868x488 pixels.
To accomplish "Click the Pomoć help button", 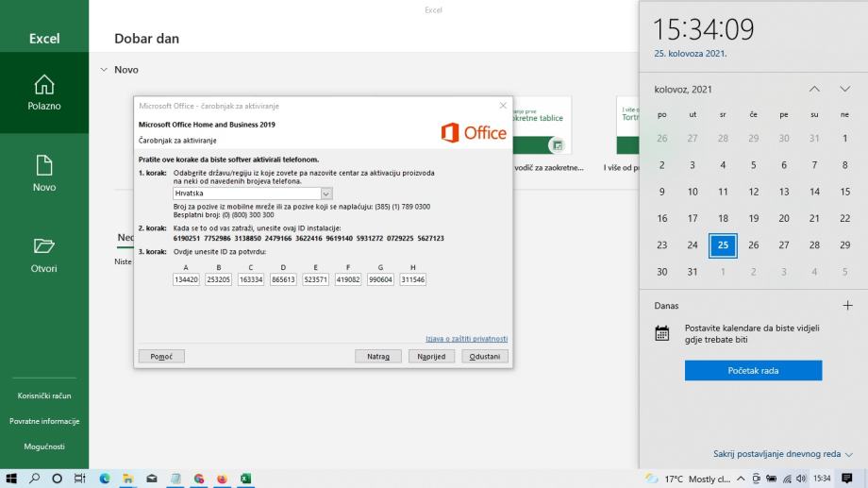I will (x=161, y=356).
